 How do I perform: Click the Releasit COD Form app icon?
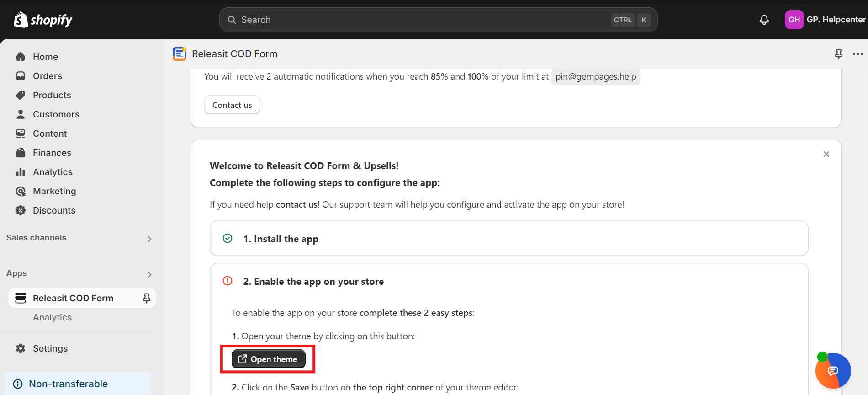[x=180, y=54]
